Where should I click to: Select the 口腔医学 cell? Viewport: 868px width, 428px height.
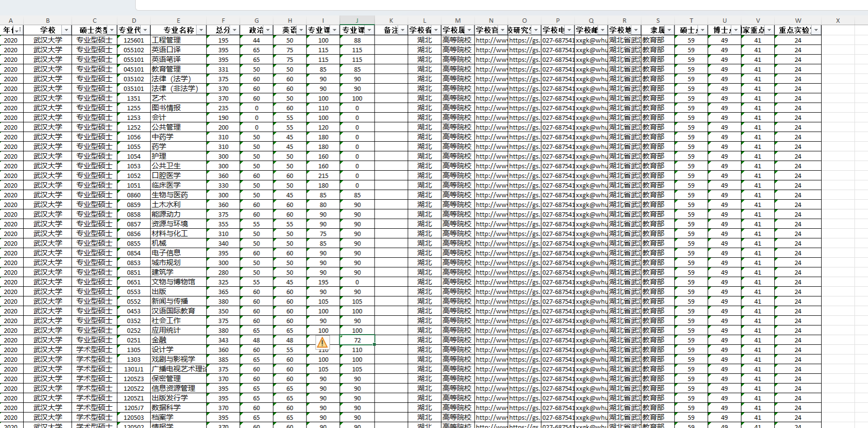(x=178, y=176)
